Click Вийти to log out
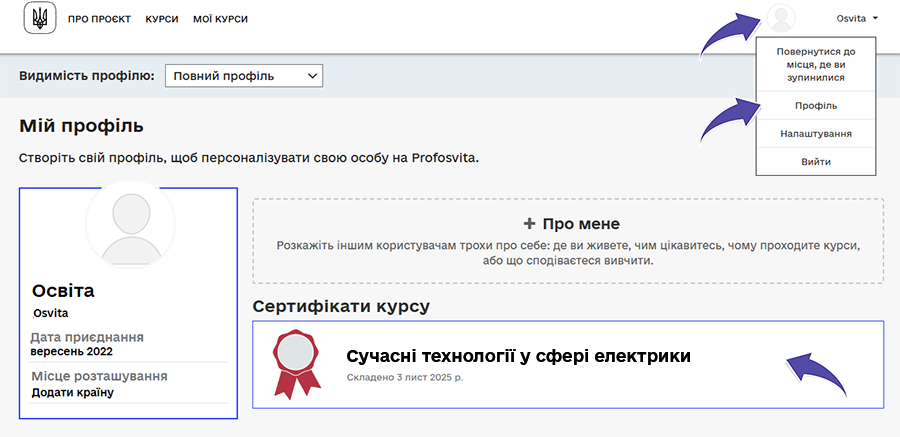The height and width of the screenshot is (437, 900). pos(816,162)
